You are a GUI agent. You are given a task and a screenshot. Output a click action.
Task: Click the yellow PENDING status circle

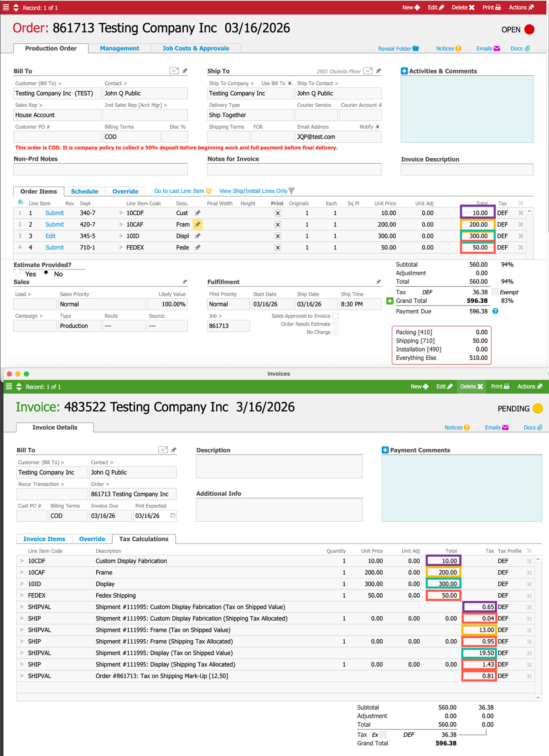point(538,409)
